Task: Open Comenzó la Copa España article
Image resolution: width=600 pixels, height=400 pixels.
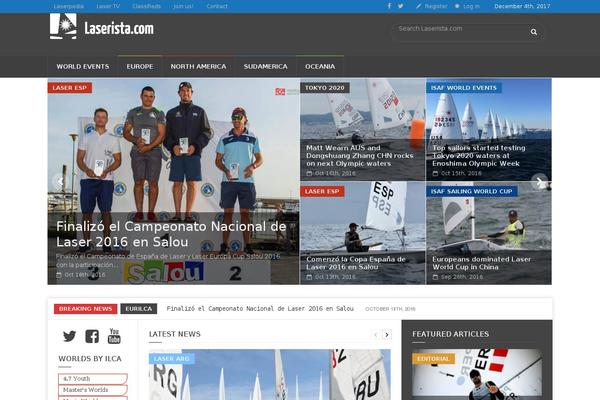Action: tap(356, 263)
